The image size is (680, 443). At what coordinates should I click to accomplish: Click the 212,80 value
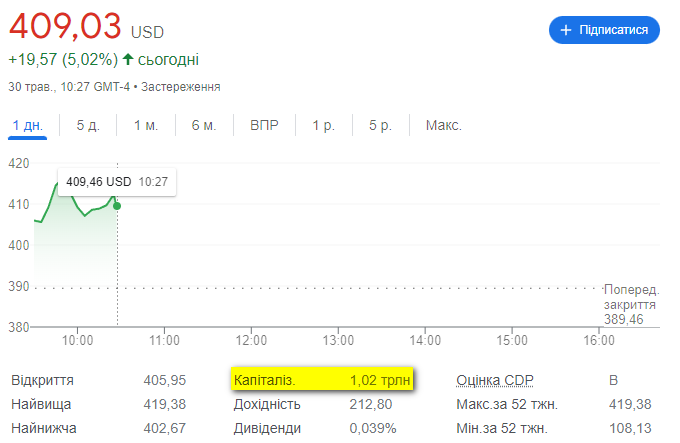pyautogui.click(x=371, y=404)
